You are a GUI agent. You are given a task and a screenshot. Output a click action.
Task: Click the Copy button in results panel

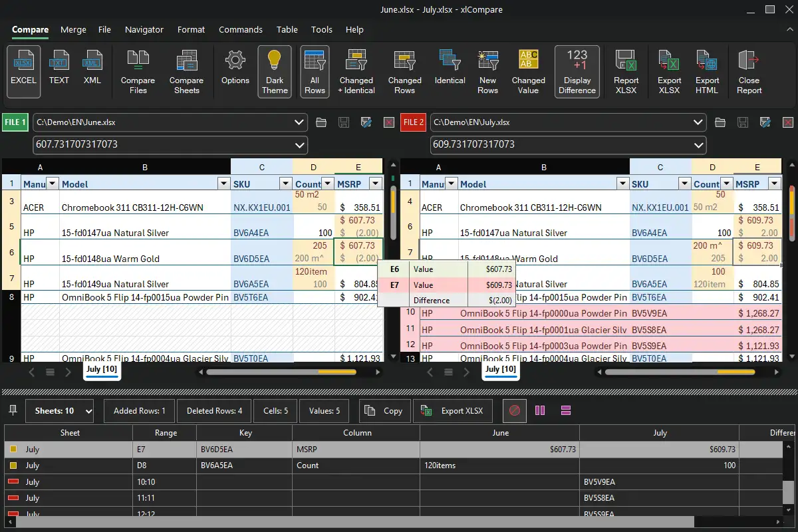coord(384,411)
